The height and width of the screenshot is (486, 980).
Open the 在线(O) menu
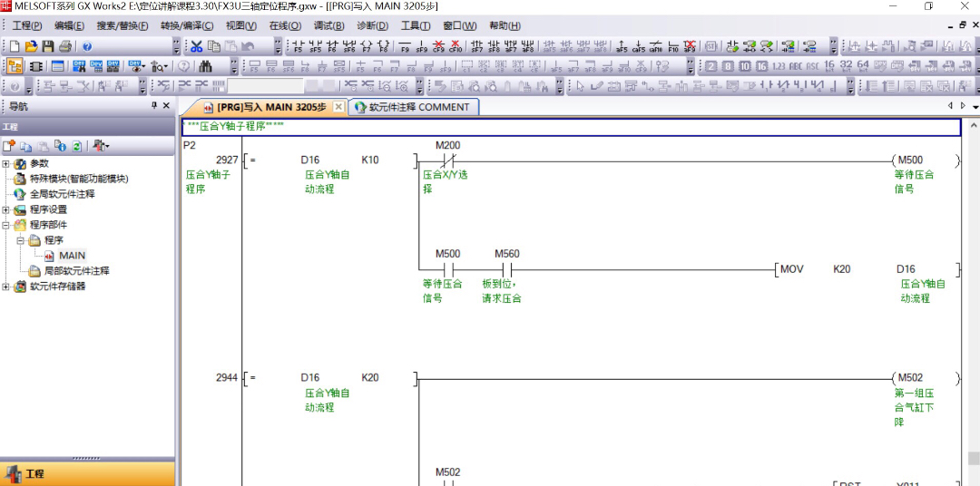pyautogui.click(x=285, y=25)
